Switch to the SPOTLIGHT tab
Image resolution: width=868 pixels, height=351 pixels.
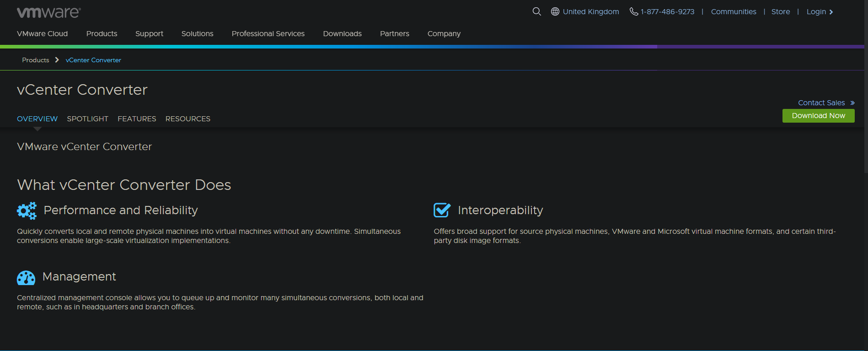click(x=88, y=119)
